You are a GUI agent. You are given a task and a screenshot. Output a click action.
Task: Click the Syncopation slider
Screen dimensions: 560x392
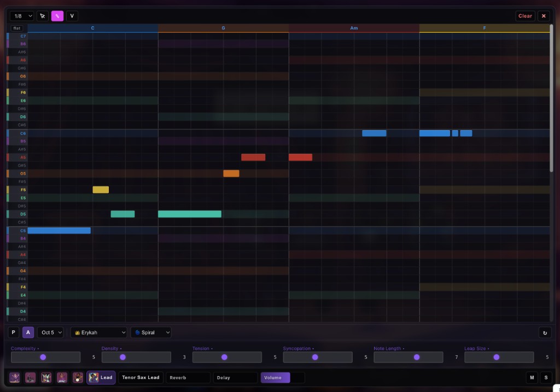click(318, 357)
